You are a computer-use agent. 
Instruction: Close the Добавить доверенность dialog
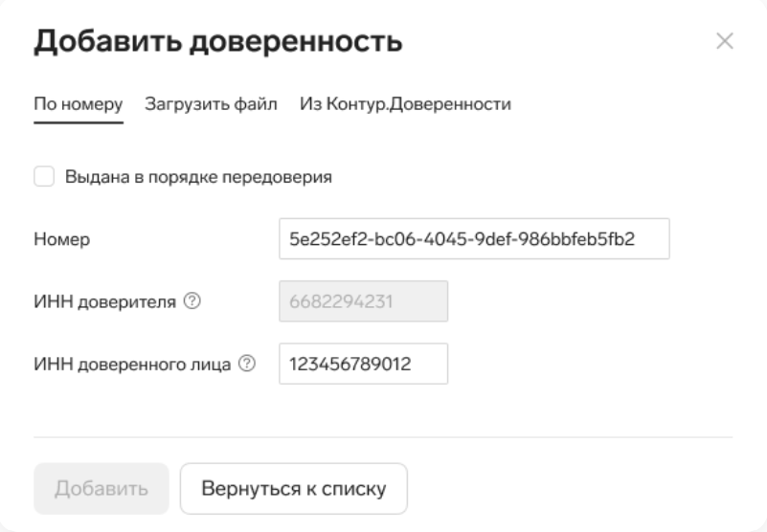(x=725, y=41)
